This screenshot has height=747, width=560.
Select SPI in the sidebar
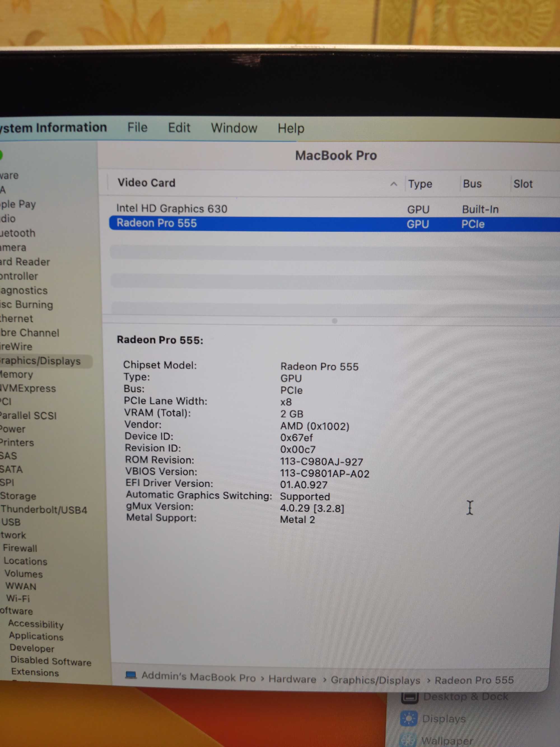7,483
